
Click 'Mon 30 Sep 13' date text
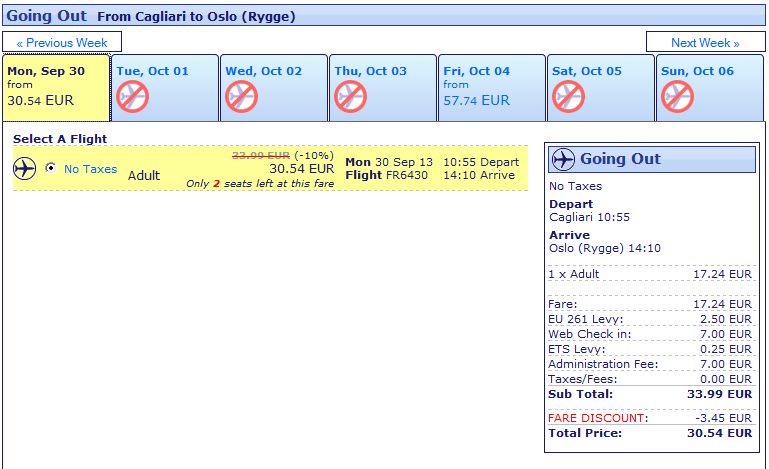click(389, 162)
